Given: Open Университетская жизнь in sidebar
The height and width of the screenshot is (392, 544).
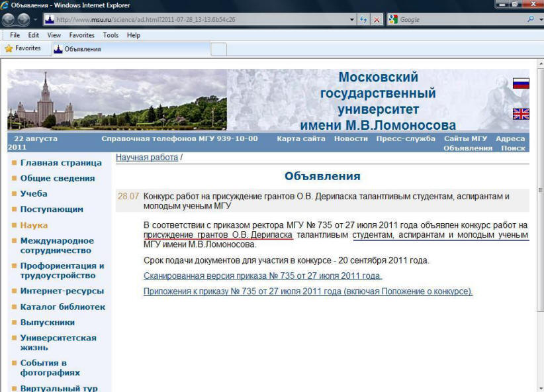Looking at the screenshot, I should 58,343.
